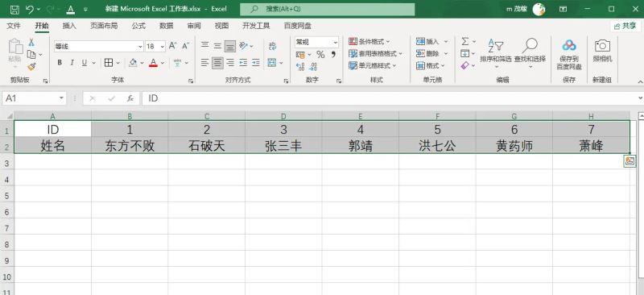Open 条件格式 conditional formatting

coord(369,42)
